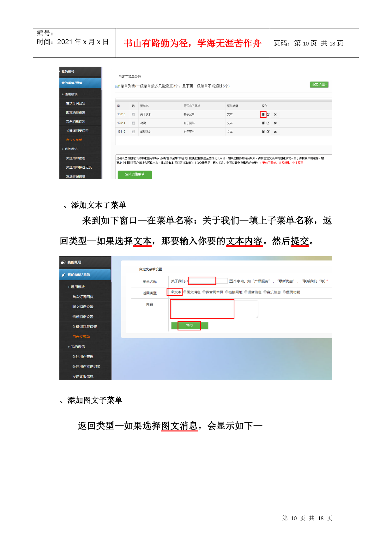The height and width of the screenshot is (554, 392).
Task: Select the 语音信息 return type radio
Action: (246, 292)
